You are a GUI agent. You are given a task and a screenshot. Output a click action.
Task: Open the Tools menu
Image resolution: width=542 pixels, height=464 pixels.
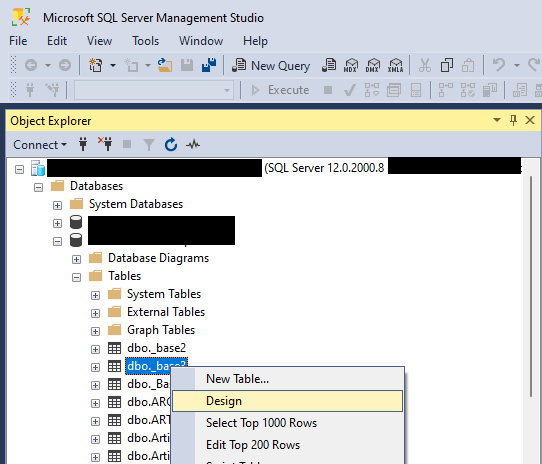point(146,41)
